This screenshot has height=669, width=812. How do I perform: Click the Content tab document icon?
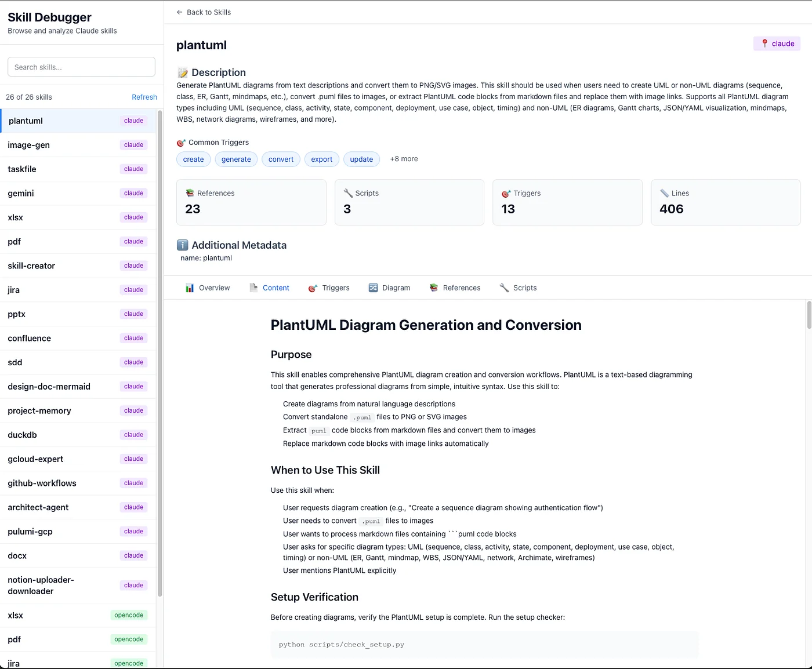tap(253, 288)
